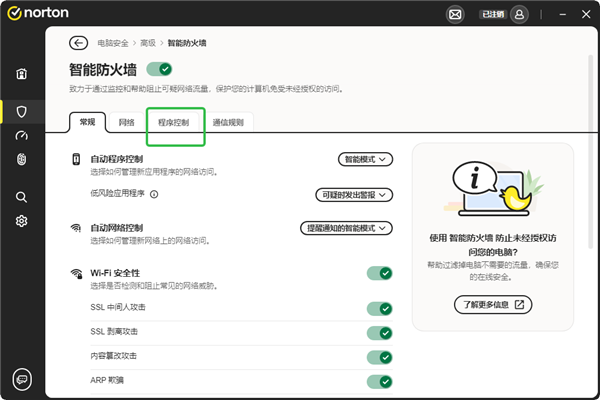Toggle the Wi-Fi 安全性 switch
The height and width of the screenshot is (400, 600).
[379, 273]
